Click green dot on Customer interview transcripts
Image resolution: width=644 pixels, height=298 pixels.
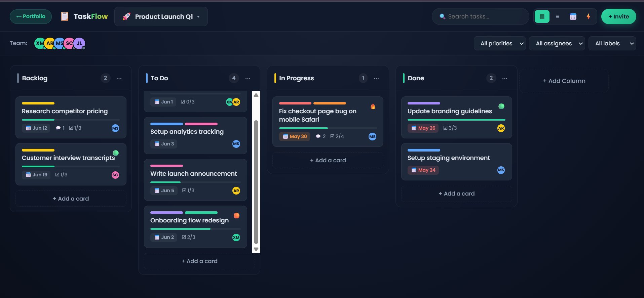pos(116,153)
